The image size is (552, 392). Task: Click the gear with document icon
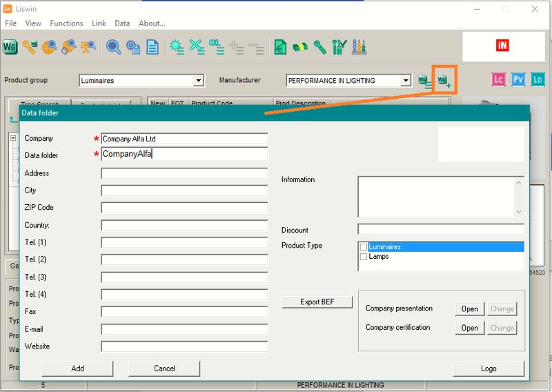click(x=133, y=47)
